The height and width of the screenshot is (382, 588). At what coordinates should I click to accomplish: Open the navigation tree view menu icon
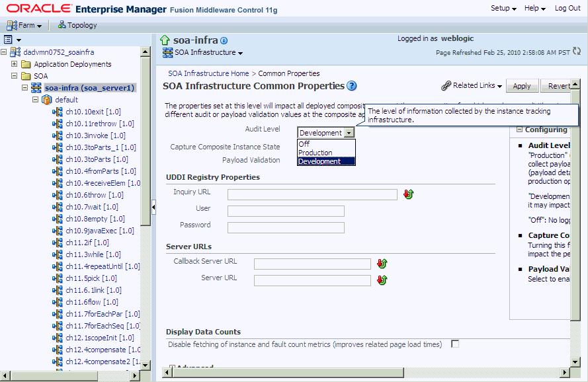pos(8,40)
